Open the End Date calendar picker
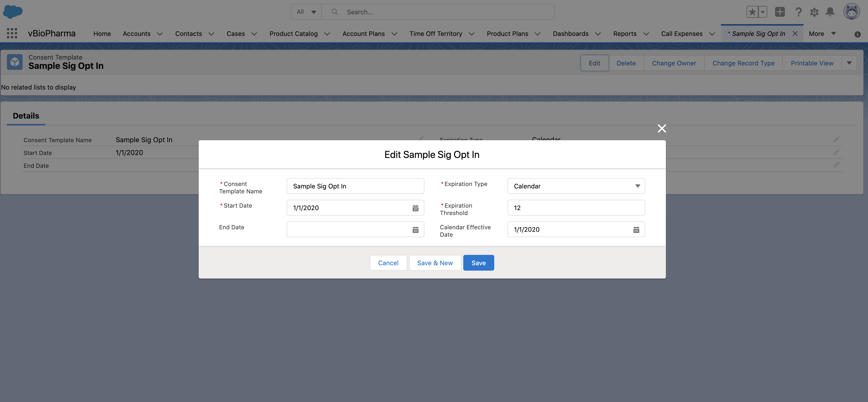The image size is (868, 402). (415, 230)
